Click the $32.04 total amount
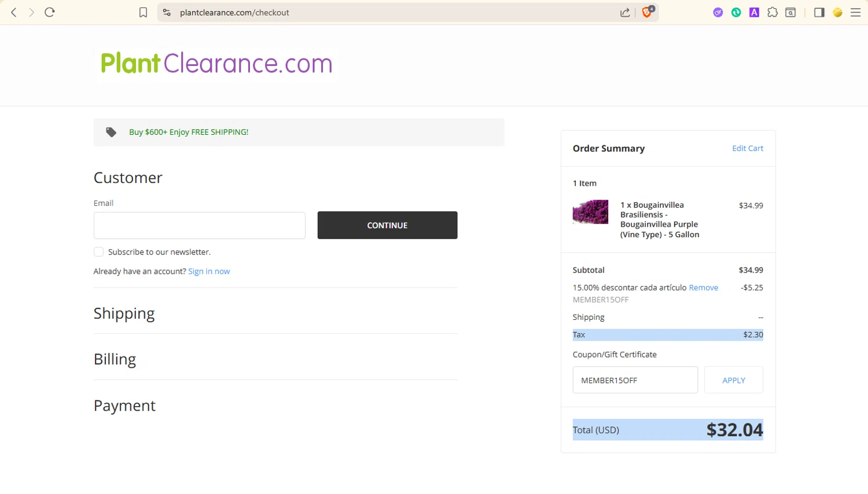868x494 pixels. pos(734,430)
